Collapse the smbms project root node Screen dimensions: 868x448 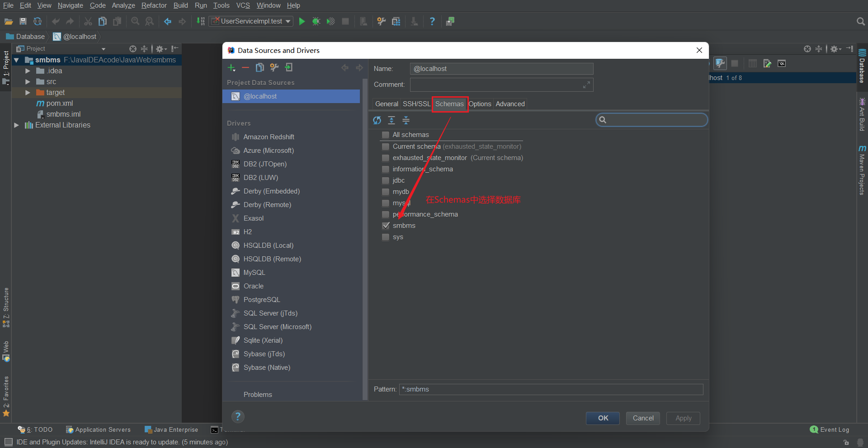pyautogui.click(x=16, y=60)
